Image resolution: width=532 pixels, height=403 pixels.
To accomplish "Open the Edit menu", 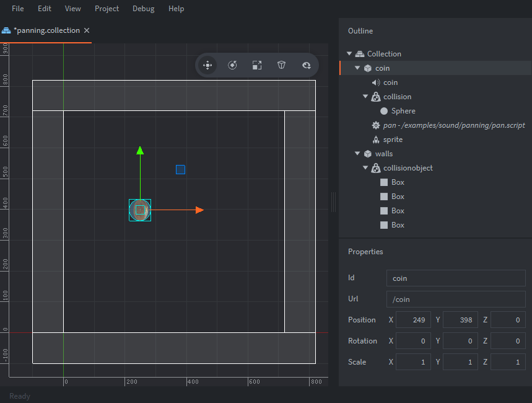I will coord(45,9).
